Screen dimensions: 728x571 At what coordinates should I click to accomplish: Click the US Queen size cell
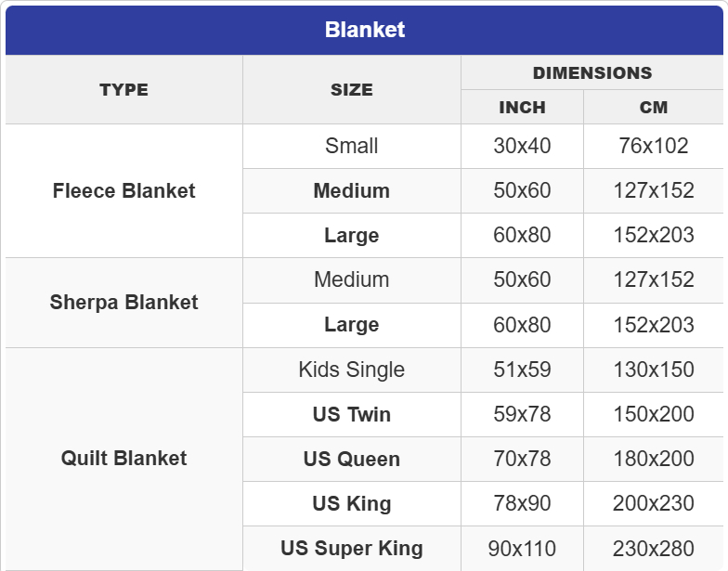351,459
